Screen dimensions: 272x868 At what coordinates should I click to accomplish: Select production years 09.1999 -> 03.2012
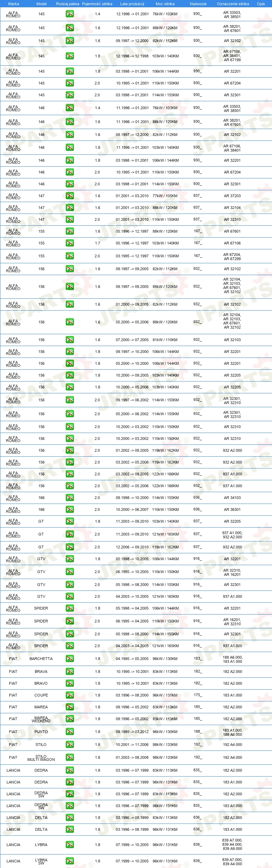(x=132, y=732)
